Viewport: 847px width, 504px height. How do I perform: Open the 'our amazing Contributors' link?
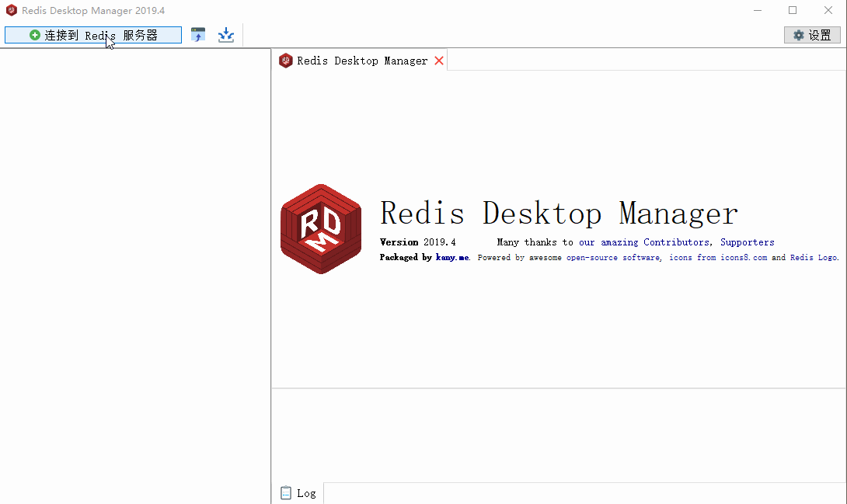(644, 242)
